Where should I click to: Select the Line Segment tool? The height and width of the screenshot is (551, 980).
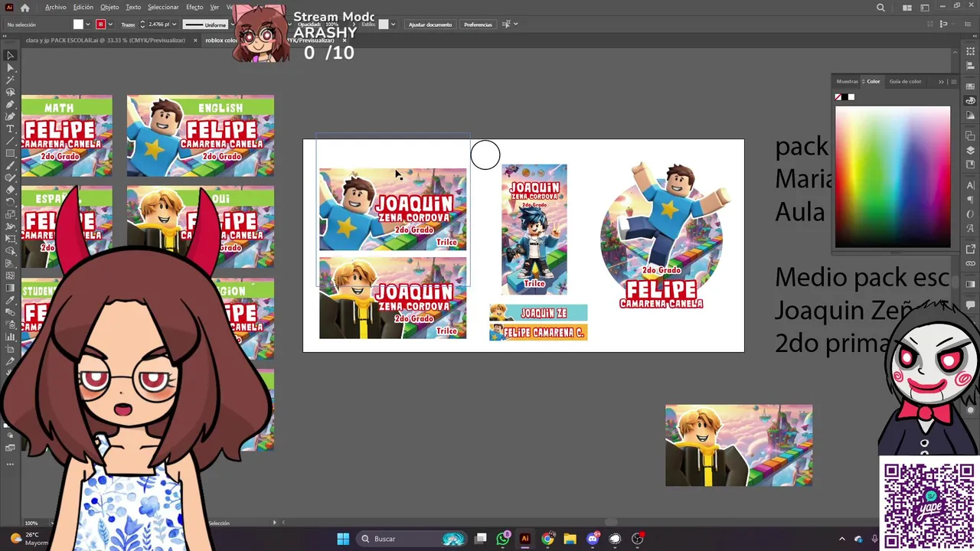coord(10,141)
